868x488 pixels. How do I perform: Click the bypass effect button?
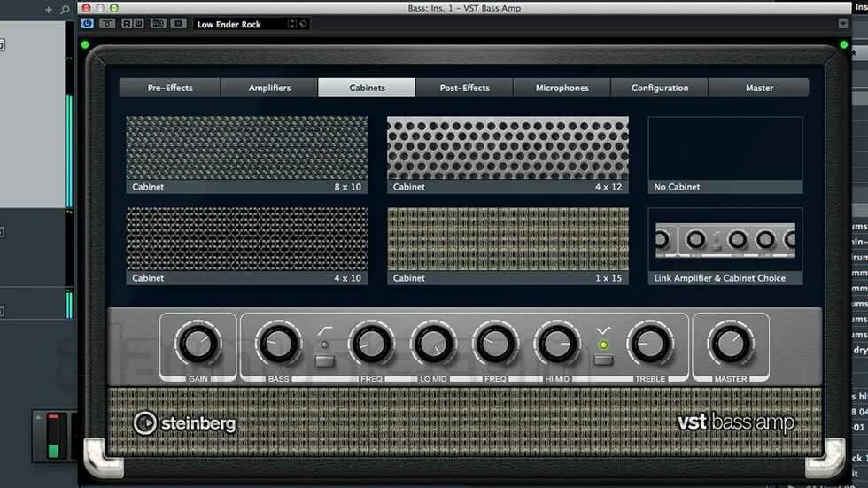107,24
